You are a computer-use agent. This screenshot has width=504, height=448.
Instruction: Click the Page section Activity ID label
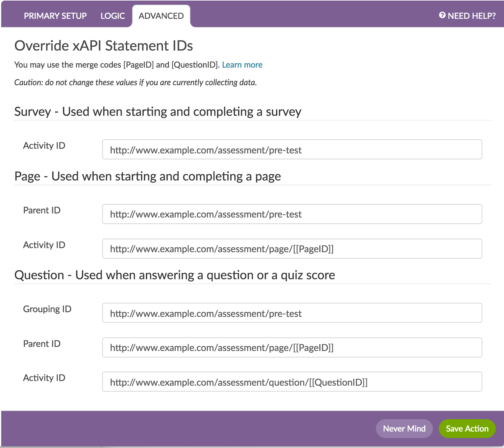point(44,245)
